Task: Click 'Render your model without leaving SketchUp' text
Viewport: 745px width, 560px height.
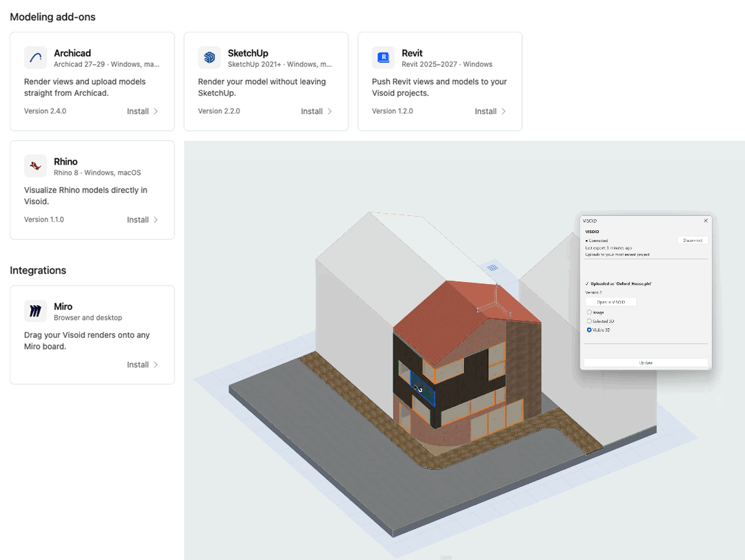Action: (262, 88)
